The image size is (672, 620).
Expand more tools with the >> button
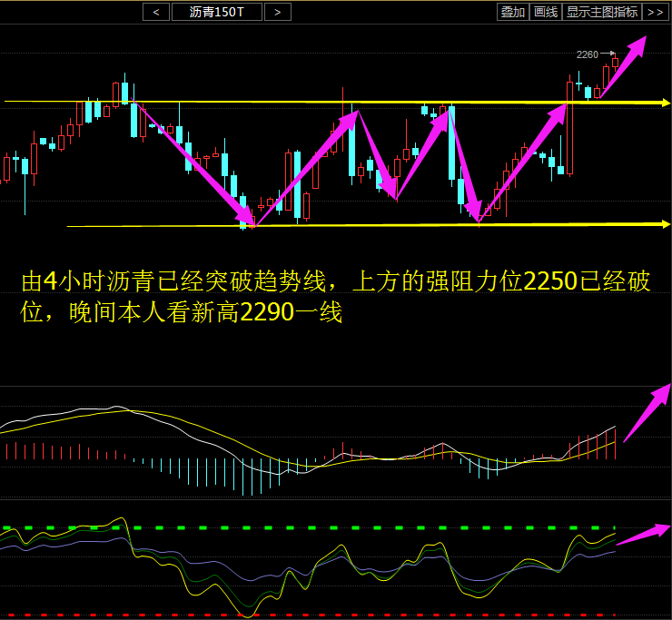pyautogui.click(x=655, y=12)
